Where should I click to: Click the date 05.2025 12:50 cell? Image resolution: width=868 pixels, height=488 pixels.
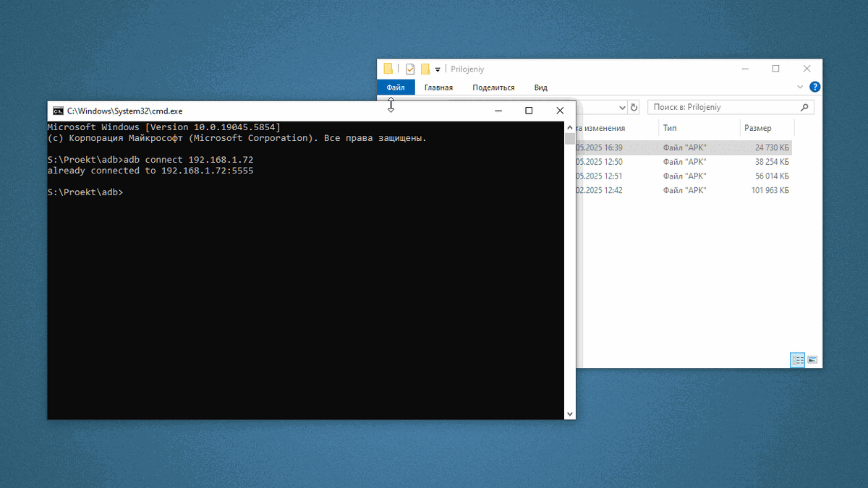599,162
